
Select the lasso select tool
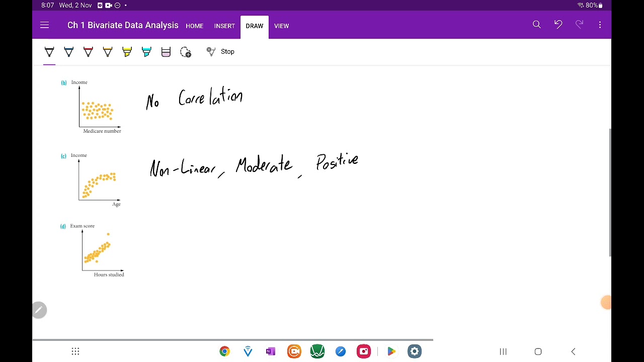(x=186, y=52)
